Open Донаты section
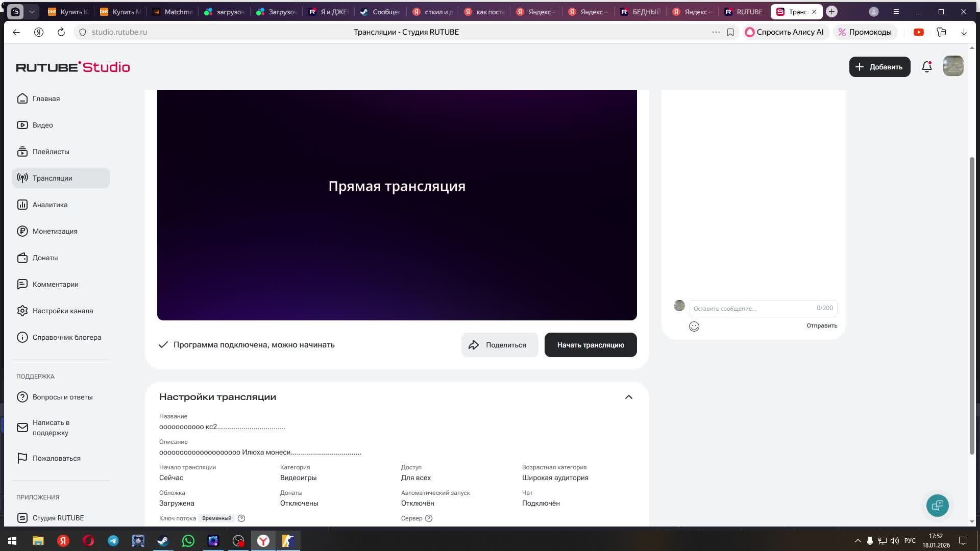 click(x=61, y=258)
